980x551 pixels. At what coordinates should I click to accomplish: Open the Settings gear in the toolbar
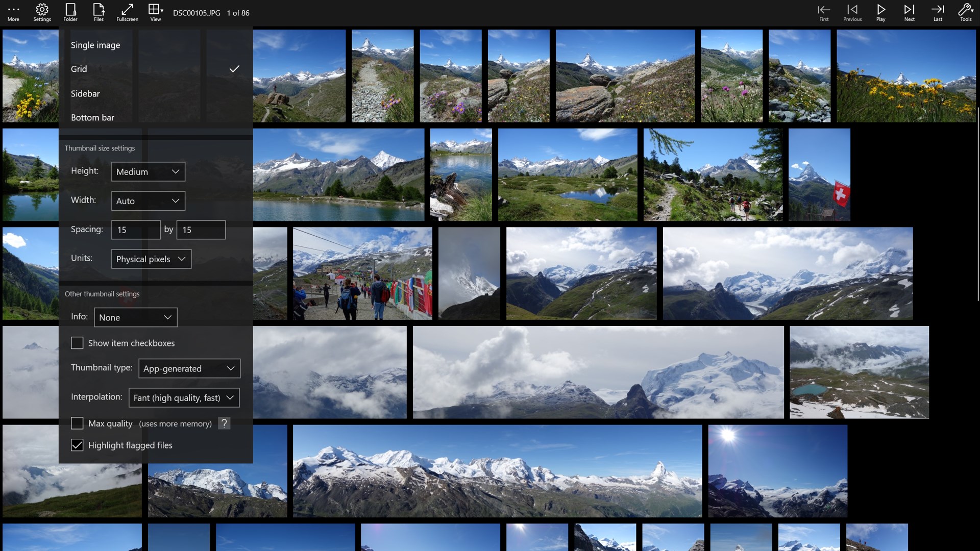tap(41, 12)
